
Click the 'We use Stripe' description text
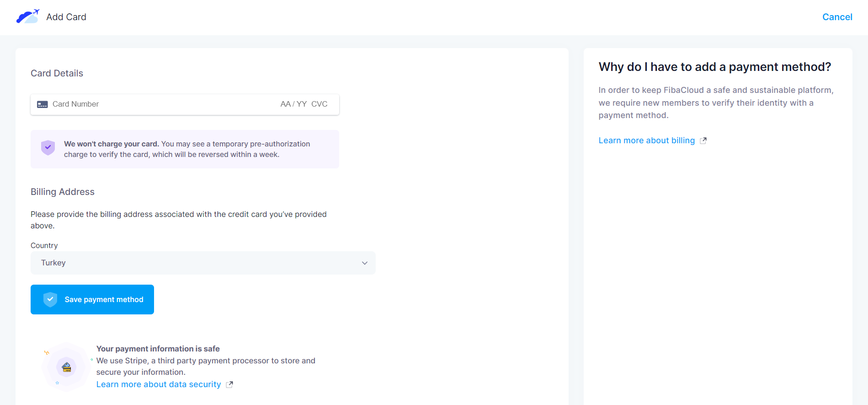pyautogui.click(x=206, y=366)
